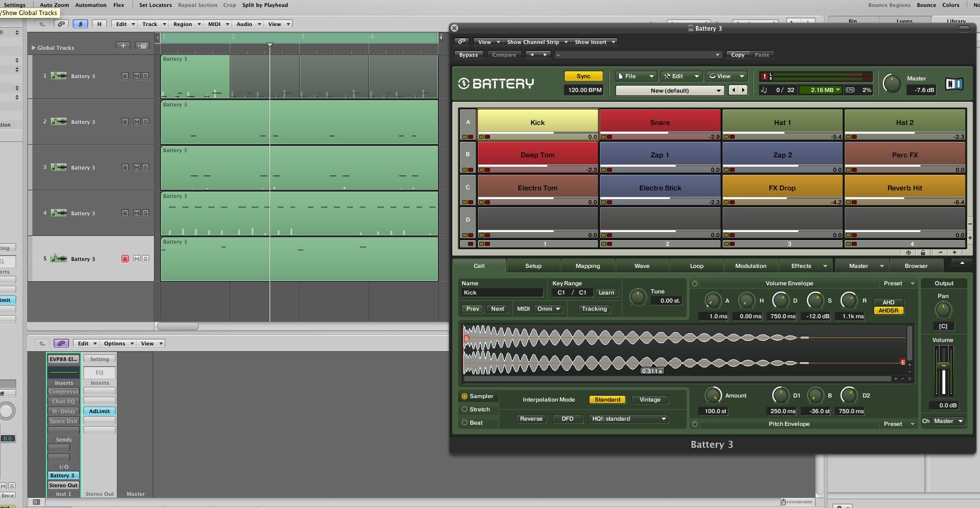Toggle Volume Envelope power button
The height and width of the screenshot is (508, 980).
pyautogui.click(x=695, y=284)
